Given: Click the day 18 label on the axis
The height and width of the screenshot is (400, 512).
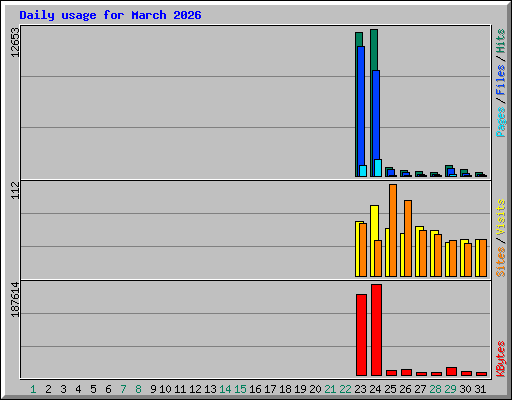Looking at the screenshot, I should click(x=285, y=389).
